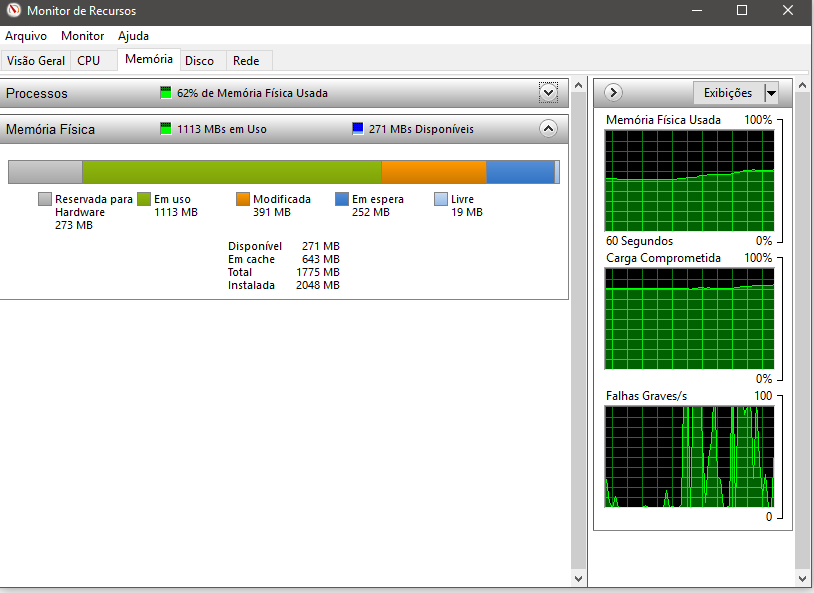
Task: Open the Monitor menu
Action: pos(83,36)
